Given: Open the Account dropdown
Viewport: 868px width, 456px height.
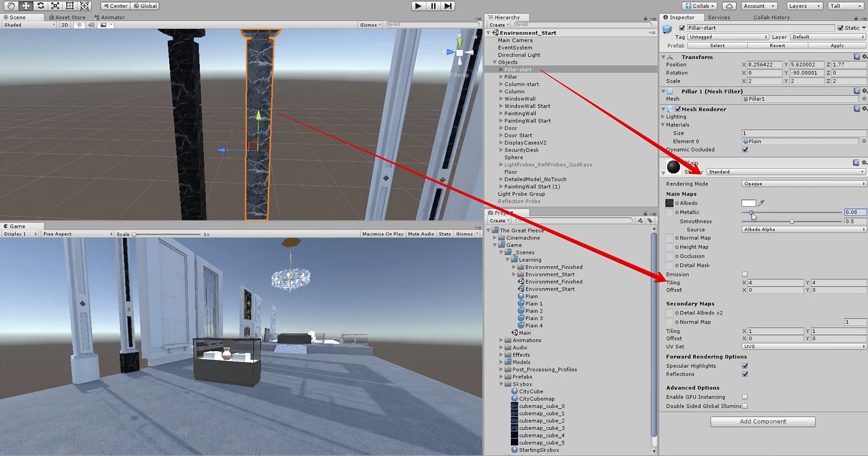Looking at the screenshot, I should click(x=759, y=6).
